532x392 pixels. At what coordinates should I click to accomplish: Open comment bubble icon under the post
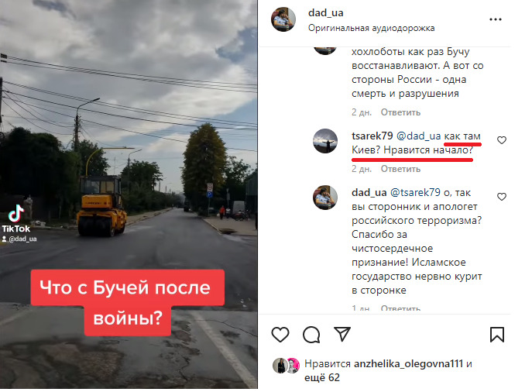311,335
